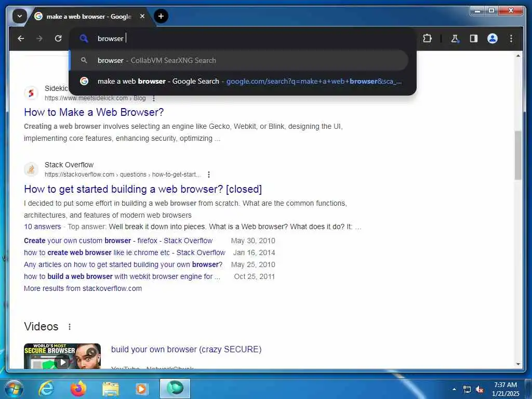532x399 pixels.
Task: Focus the address bar text 'browser'
Action: click(x=110, y=38)
